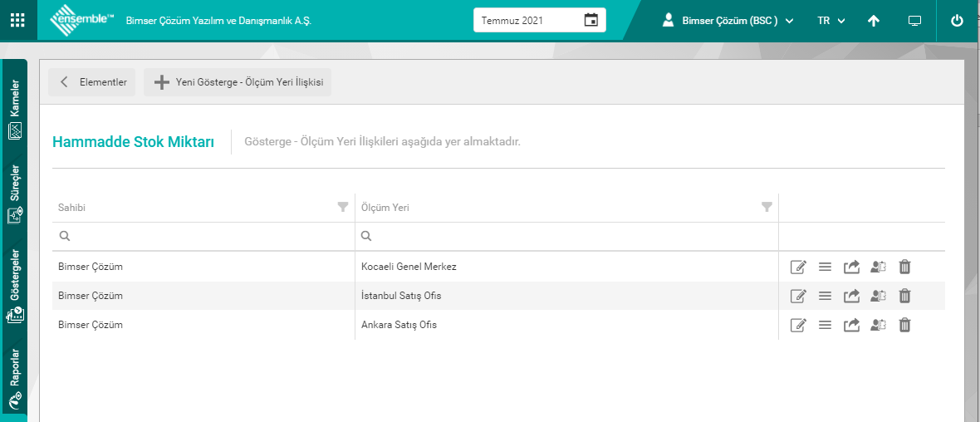Delete the Kocaeli Genel Merkez row
This screenshot has height=422, width=980.
pos(905,267)
